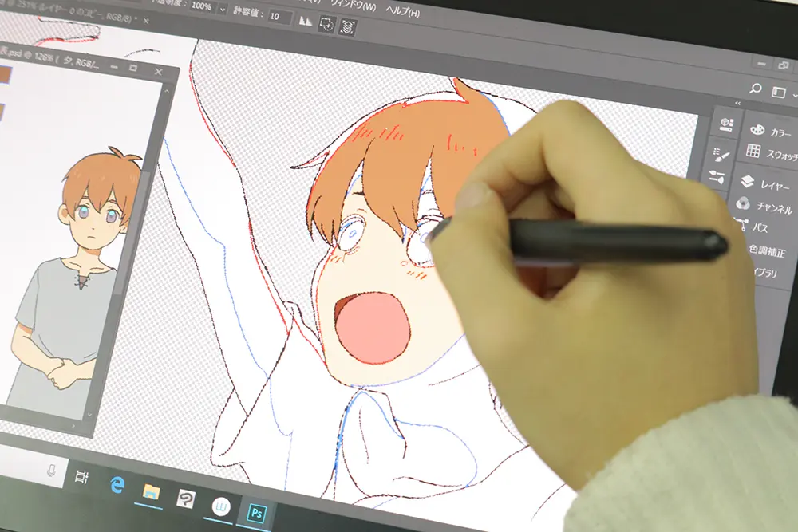Open the チャンネル panel label
The width and height of the screenshot is (798, 532).
point(774,207)
